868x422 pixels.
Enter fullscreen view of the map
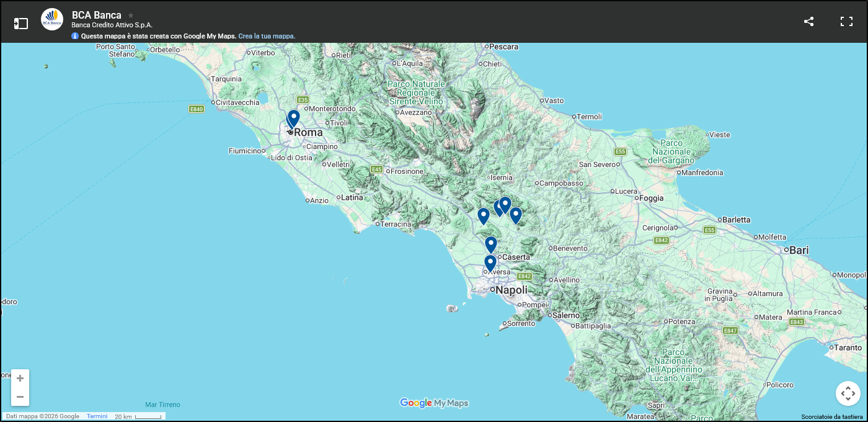846,20
